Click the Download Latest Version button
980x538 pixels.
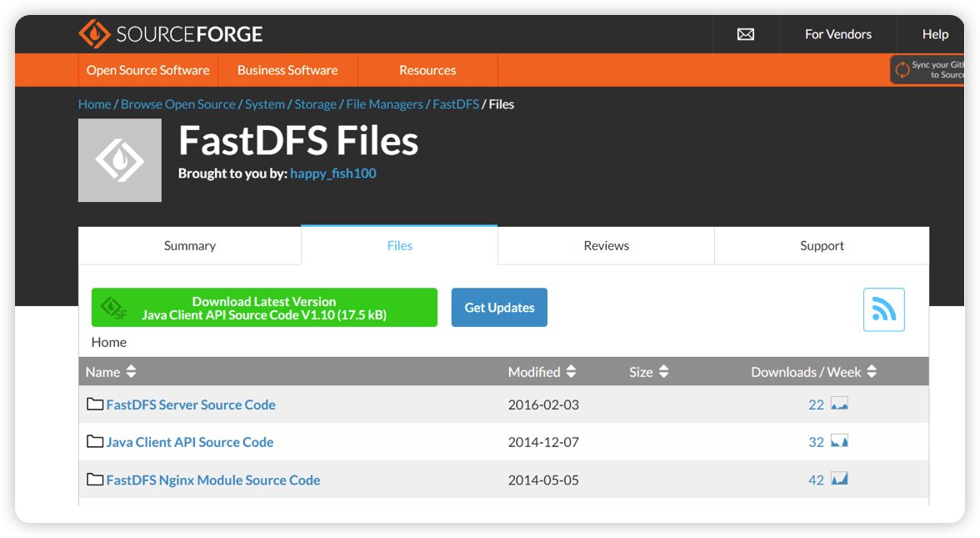pos(264,307)
